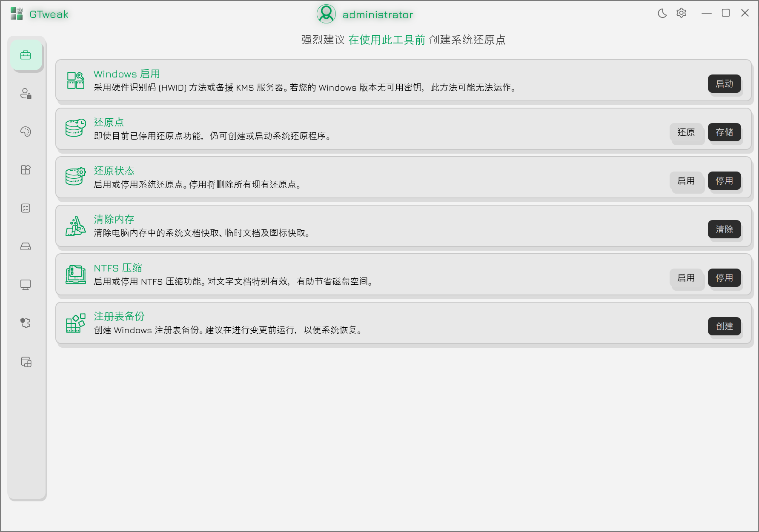The image size is (759, 532).
Task: Click 存储 to save a restore point
Action: [725, 132]
